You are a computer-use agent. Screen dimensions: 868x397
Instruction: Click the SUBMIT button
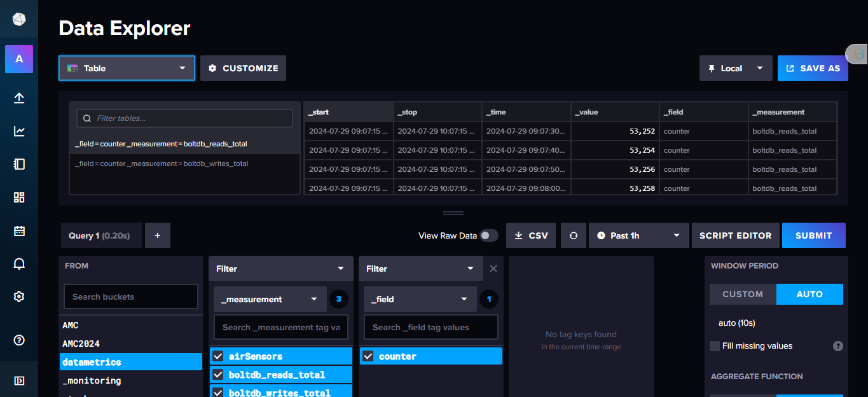(813, 235)
